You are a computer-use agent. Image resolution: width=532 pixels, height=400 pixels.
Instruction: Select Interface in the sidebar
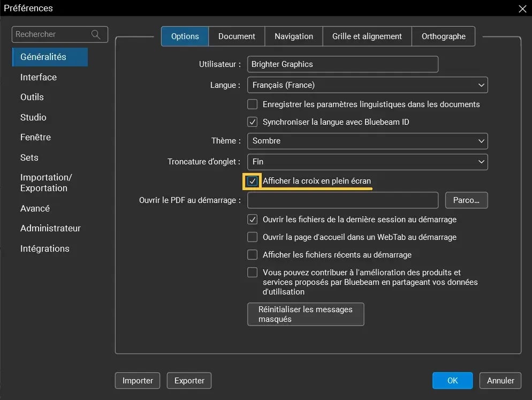tap(38, 77)
